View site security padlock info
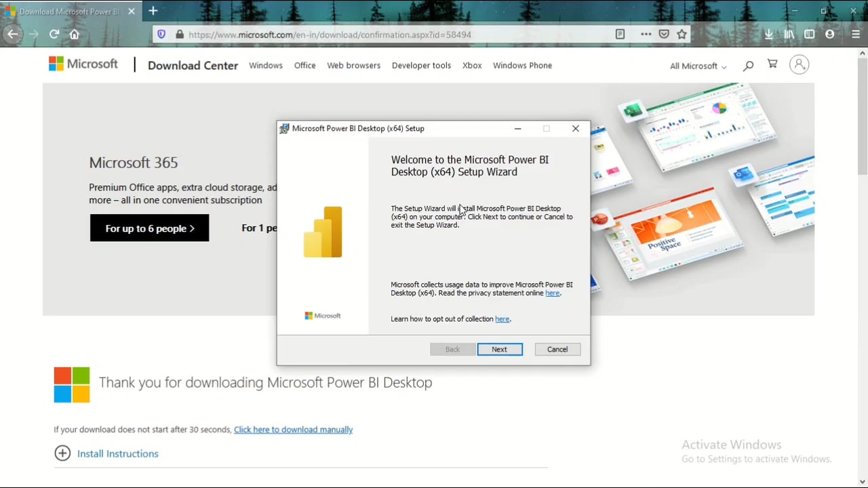Viewport: 868px width, 488px height. pyautogui.click(x=179, y=35)
